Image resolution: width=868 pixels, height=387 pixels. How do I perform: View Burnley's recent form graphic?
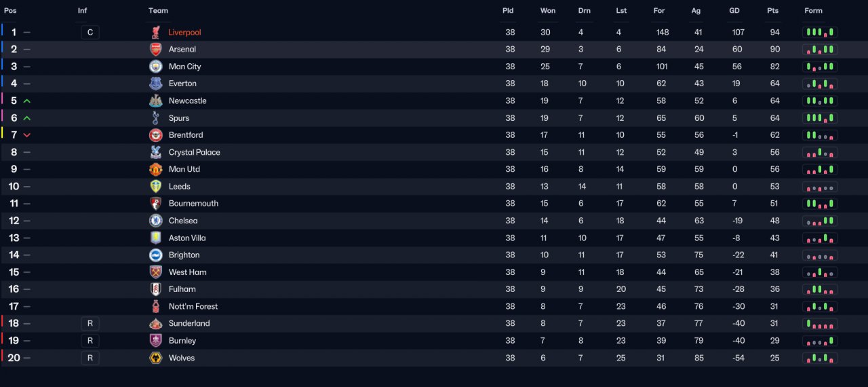[820, 341]
